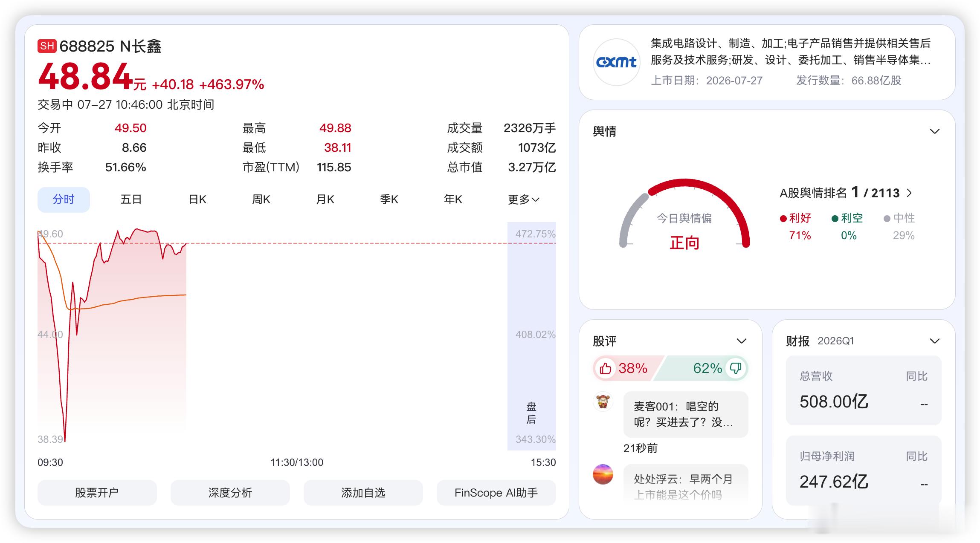The height and width of the screenshot is (543, 980).
Task: Collapse the 舆情 panel chevron
Action: click(x=934, y=131)
